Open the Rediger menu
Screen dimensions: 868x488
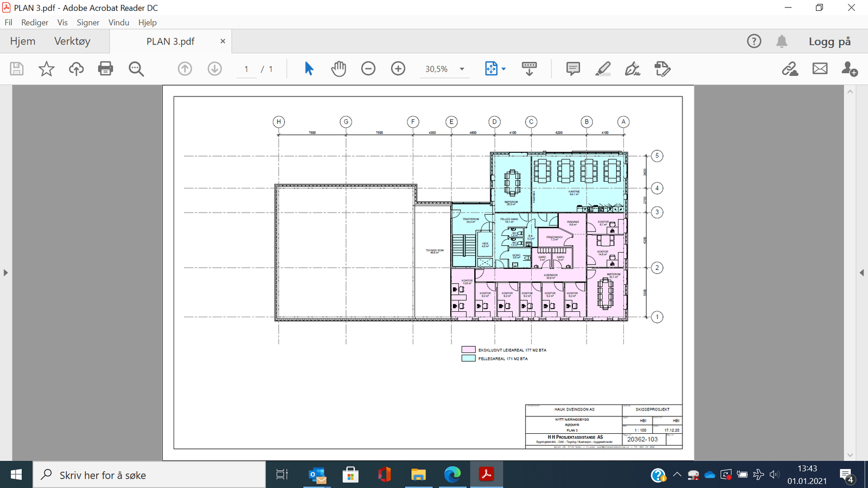(35, 22)
